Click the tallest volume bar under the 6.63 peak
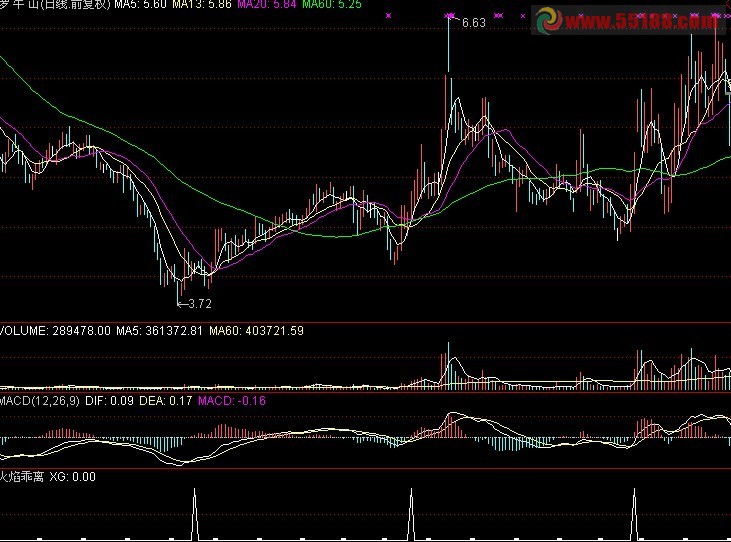This screenshot has width=731, height=542. coord(449,366)
